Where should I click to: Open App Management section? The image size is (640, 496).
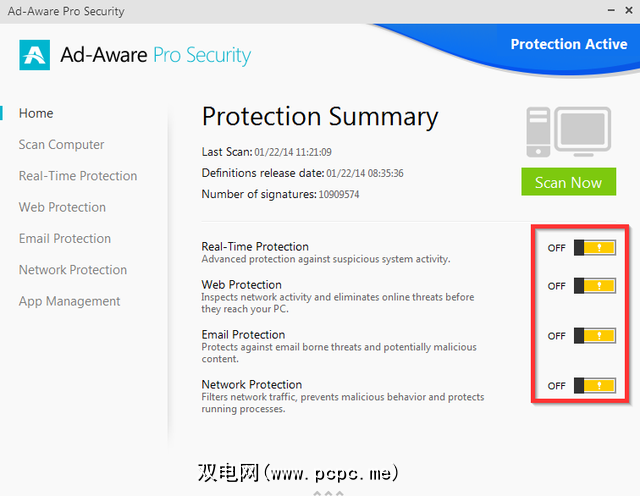click(x=69, y=301)
